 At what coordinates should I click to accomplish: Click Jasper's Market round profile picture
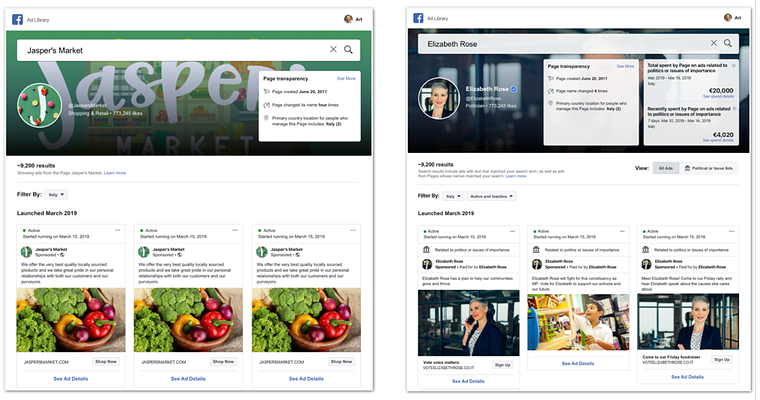tap(39, 105)
